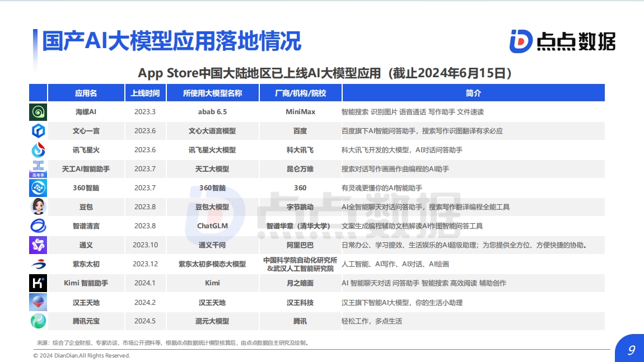This screenshot has width=644, height=362.
Task: Click the 2024.1 launch date cell
Action: [x=146, y=283]
